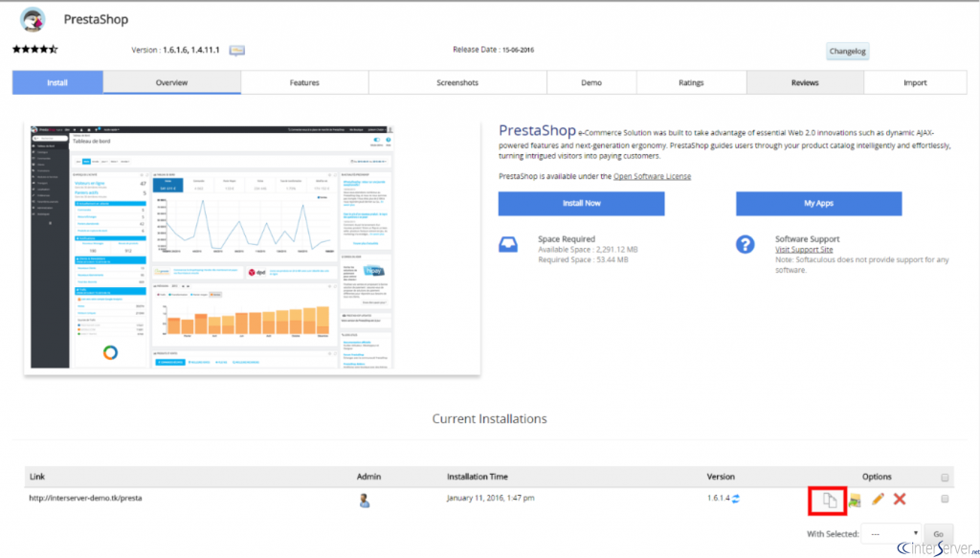Click the 'Current Installations' heading
980x558 pixels.
pos(489,418)
